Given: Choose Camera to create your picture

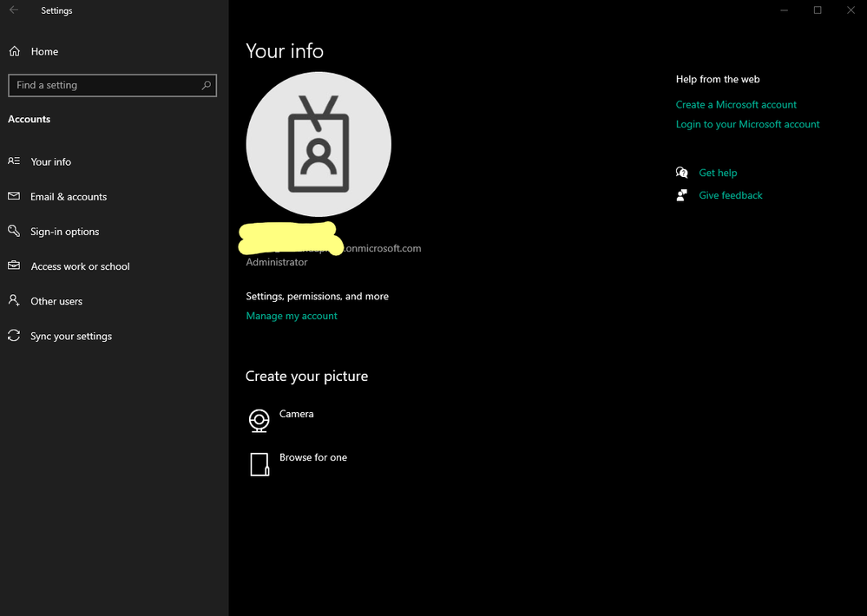Looking at the screenshot, I should 296,414.
